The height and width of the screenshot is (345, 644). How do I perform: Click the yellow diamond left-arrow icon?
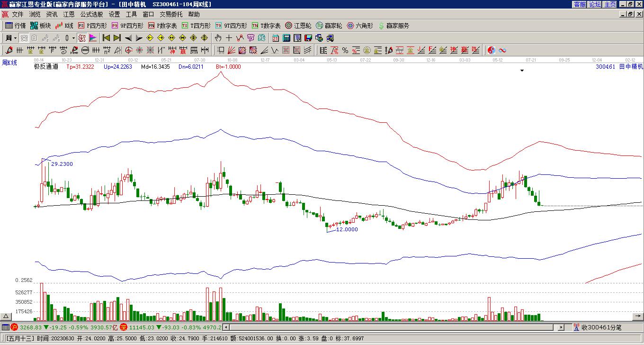(150, 38)
